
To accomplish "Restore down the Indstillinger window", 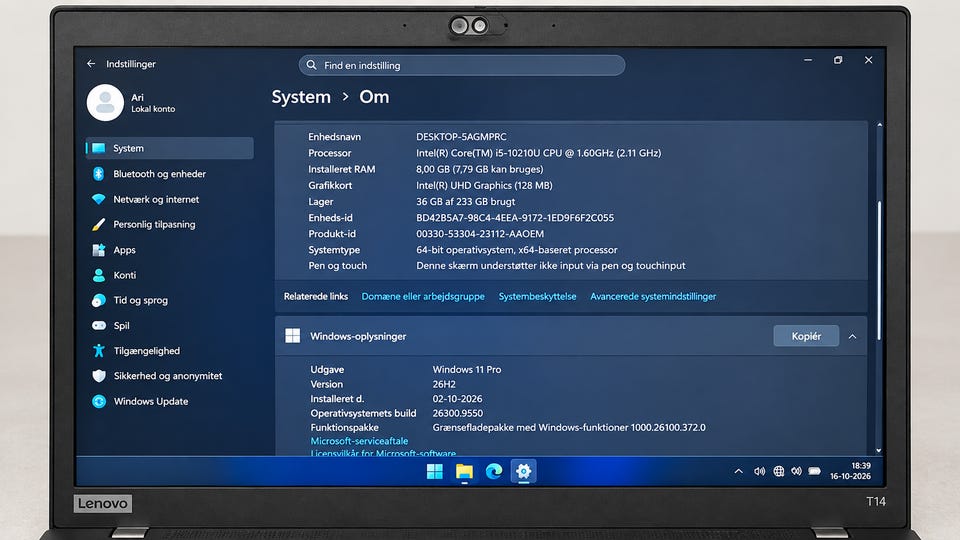I will click(838, 60).
